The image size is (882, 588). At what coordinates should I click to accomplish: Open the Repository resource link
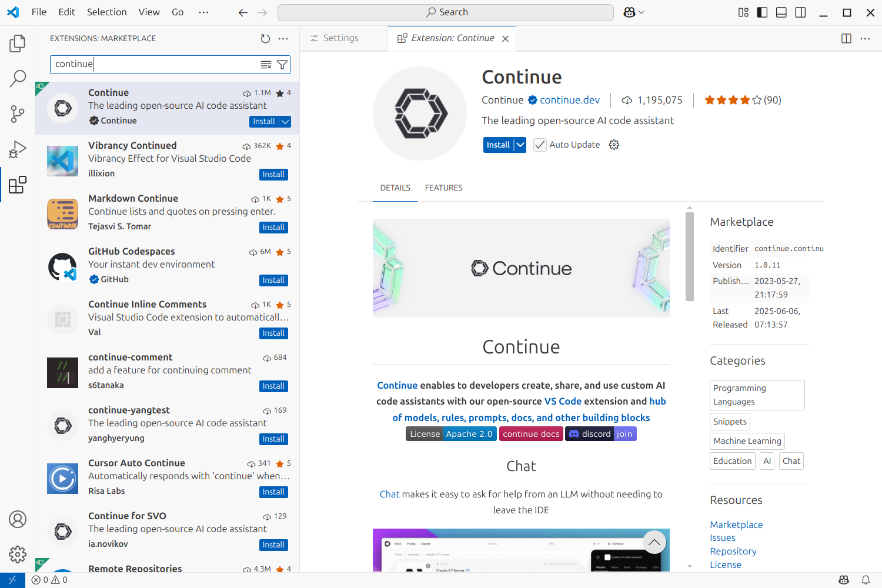(x=733, y=552)
